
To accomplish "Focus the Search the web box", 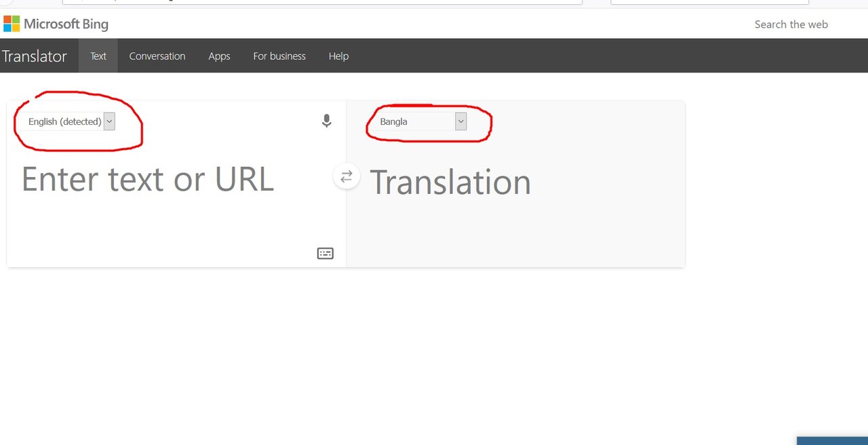I will [791, 24].
